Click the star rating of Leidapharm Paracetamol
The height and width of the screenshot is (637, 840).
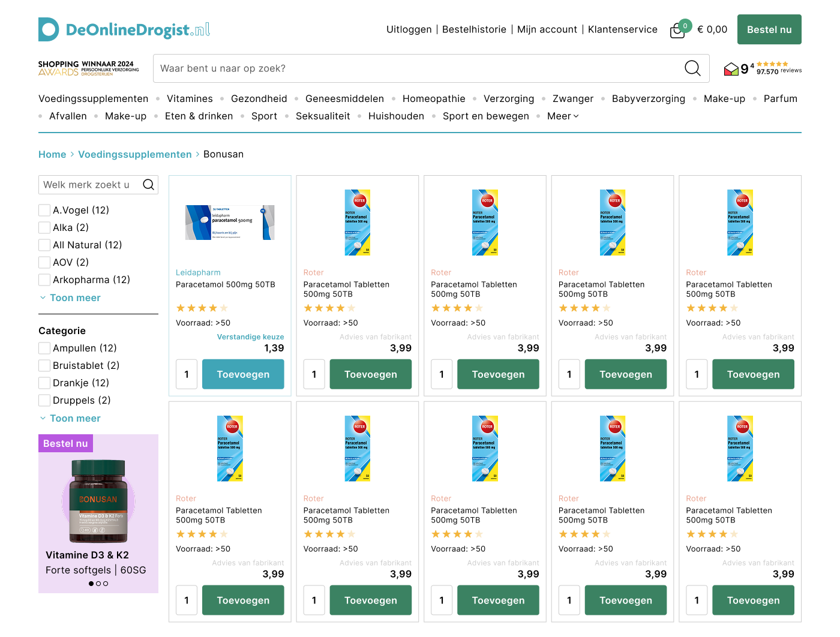coord(202,308)
